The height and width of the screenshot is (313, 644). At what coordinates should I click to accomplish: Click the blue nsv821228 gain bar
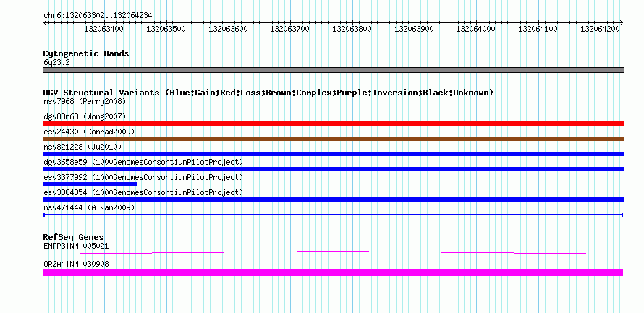[x=333, y=154]
